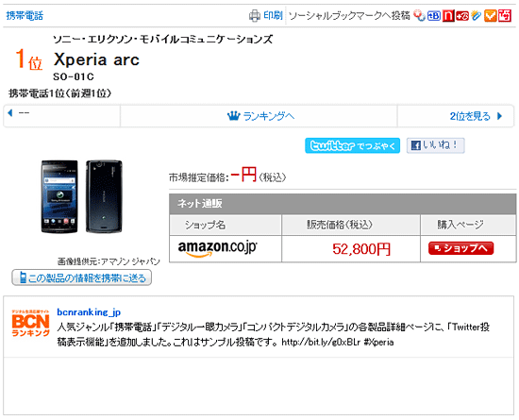Click the Facebook いいね! like button
The image size is (519, 420).
(x=435, y=145)
